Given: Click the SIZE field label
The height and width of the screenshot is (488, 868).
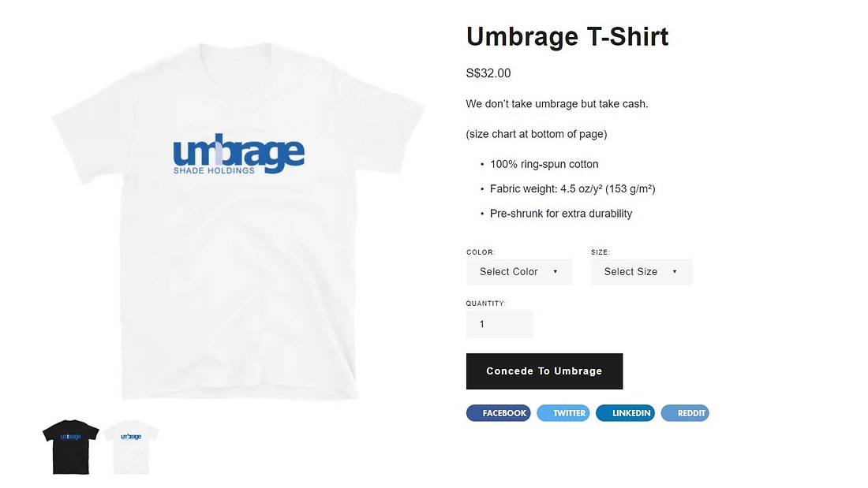Looking at the screenshot, I should tap(600, 251).
